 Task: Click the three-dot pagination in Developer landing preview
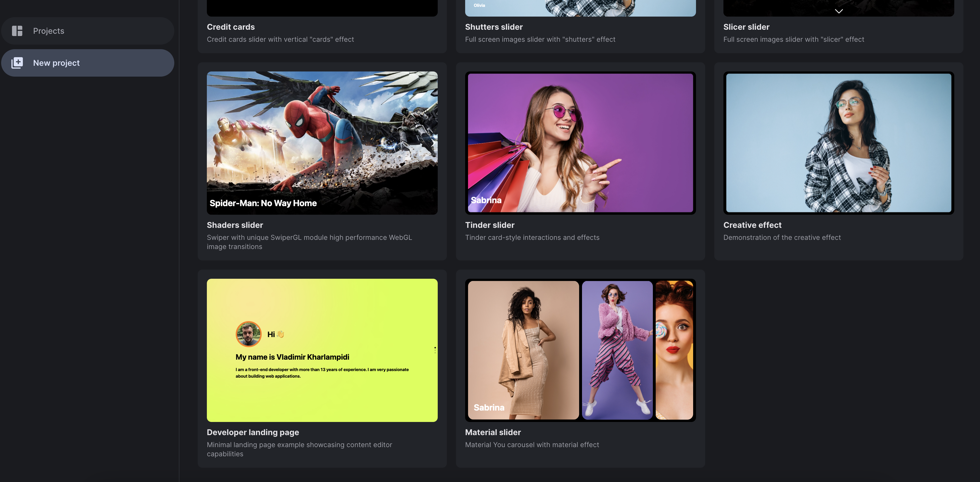tap(435, 350)
